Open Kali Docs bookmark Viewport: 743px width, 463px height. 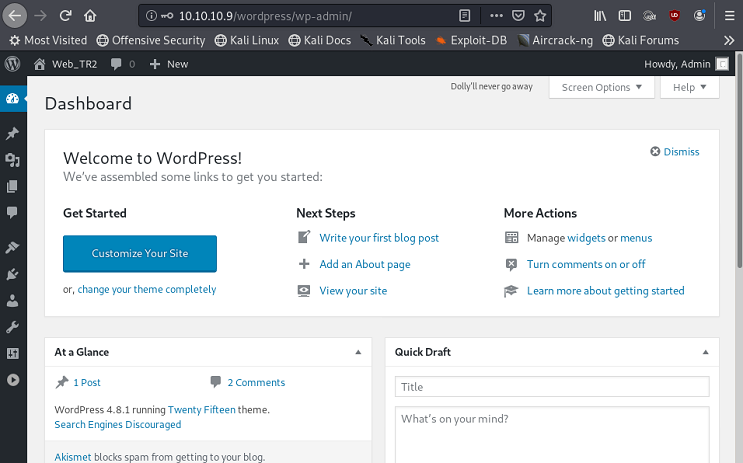tap(320, 40)
